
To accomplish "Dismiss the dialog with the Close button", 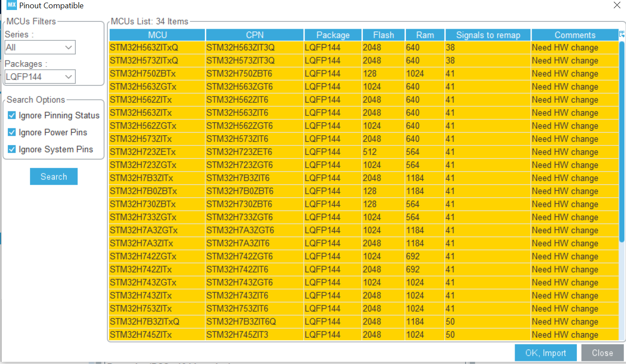I will 602,353.
